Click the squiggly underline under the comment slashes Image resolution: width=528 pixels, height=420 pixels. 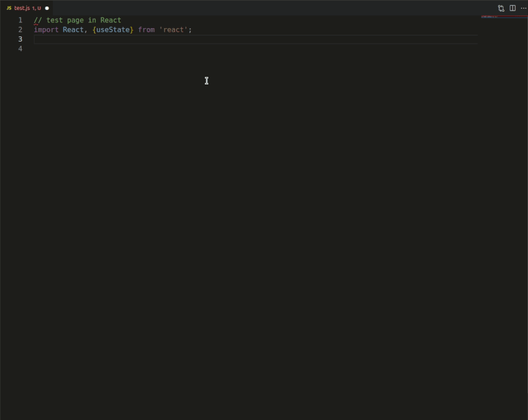point(36,23)
